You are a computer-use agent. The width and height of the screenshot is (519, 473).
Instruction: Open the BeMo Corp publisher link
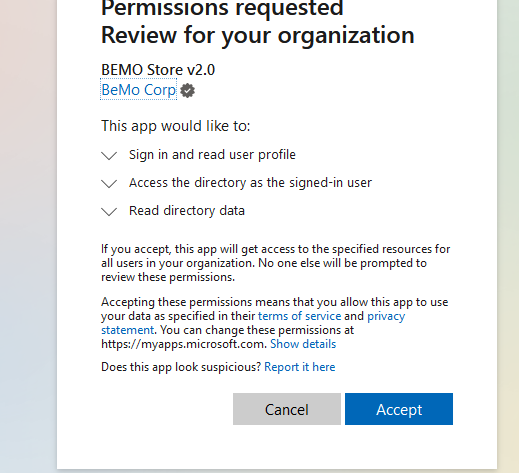pos(139,90)
